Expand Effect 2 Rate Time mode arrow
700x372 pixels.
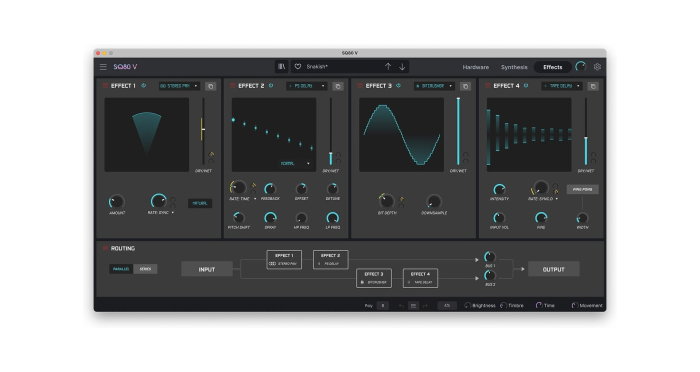point(255,199)
